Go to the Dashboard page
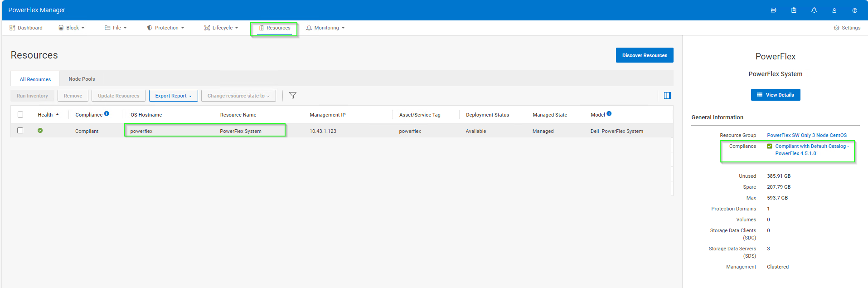The width and height of the screenshot is (868, 288). click(26, 28)
